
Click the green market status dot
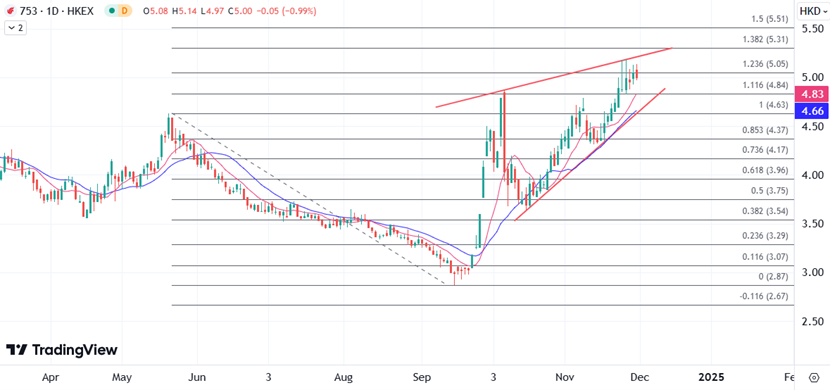pos(112,11)
